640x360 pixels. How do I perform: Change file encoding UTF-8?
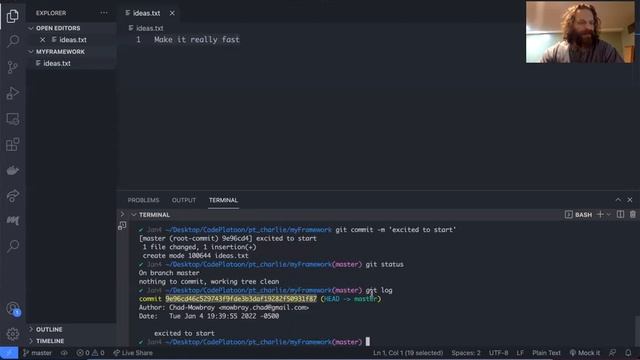click(x=498, y=353)
